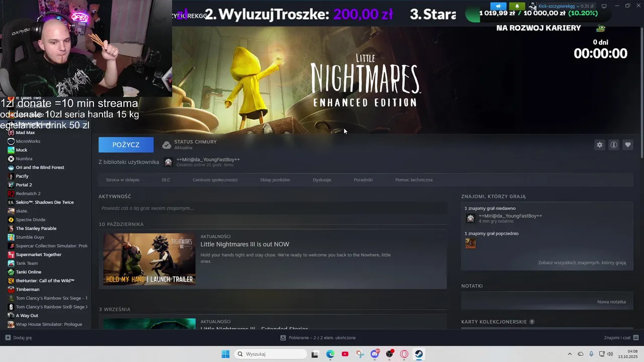The height and width of the screenshot is (362, 644).
Task: Click Supermarket Together game icon
Action: click(11, 254)
